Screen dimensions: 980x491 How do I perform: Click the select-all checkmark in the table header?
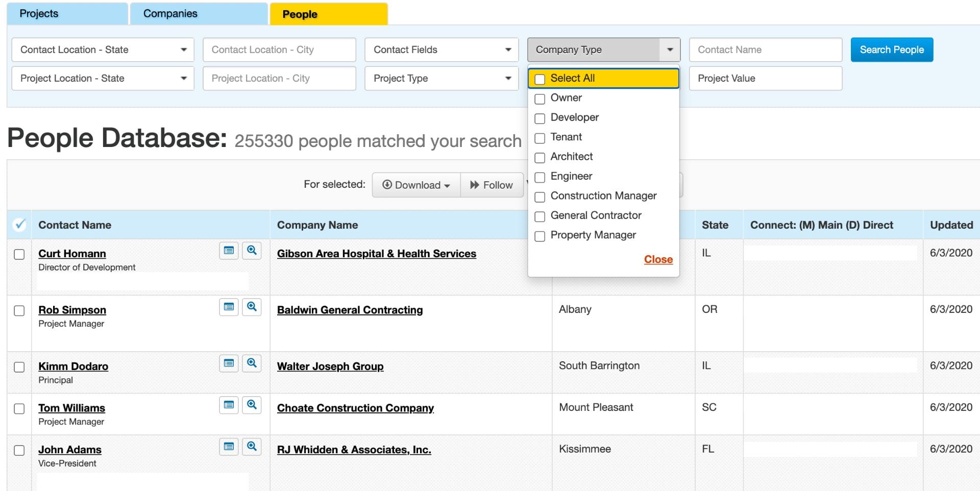19,223
